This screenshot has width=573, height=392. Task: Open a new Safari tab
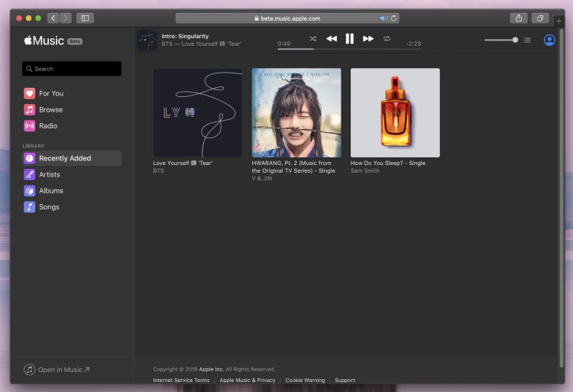[558, 21]
